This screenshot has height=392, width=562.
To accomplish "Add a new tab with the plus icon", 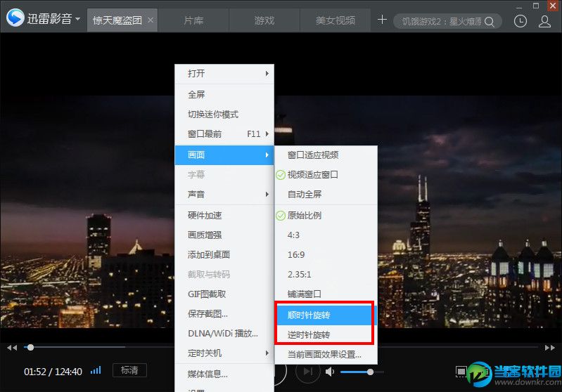I will [x=382, y=20].
